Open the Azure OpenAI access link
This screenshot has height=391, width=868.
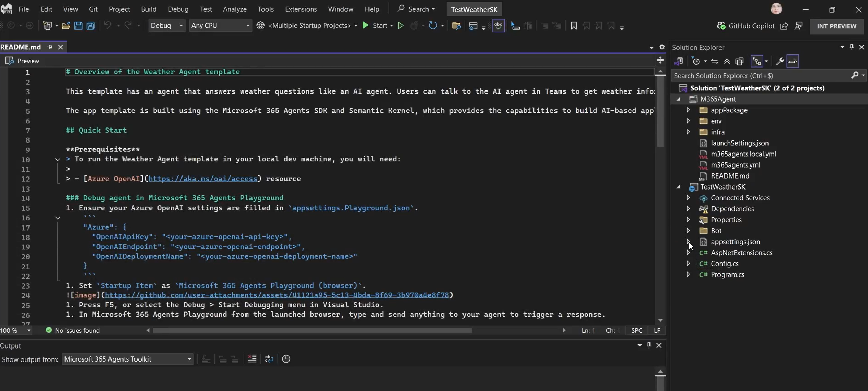click(x=203, y=178)
